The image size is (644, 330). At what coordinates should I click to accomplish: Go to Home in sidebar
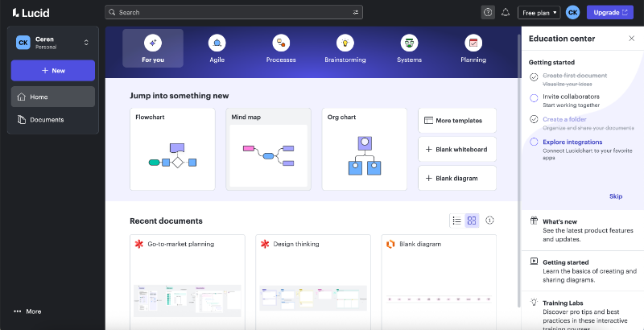pos(53,97)
